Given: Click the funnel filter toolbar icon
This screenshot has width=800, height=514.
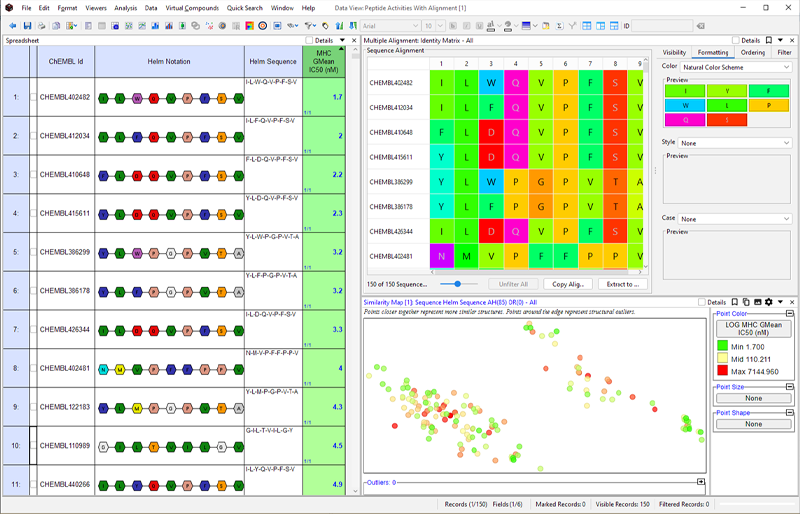Looking at the screenshot, I should (x=310, y=26).
